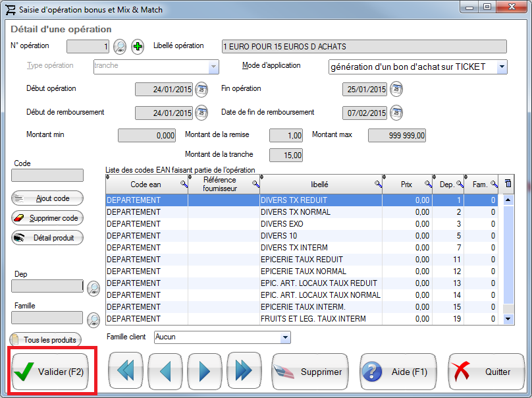
Task: Select the DIVERS EXO row
Action: coord(302,224)
